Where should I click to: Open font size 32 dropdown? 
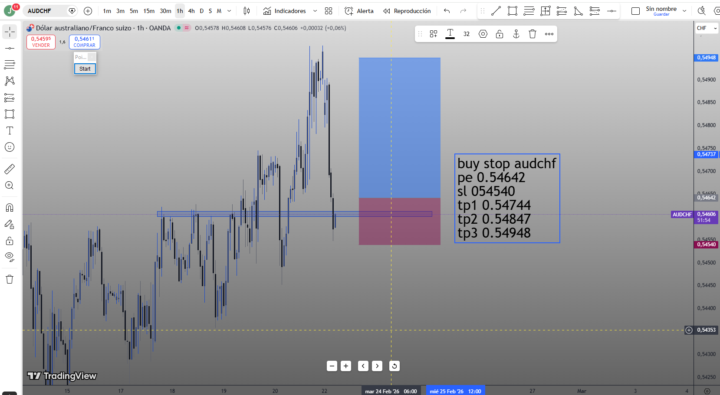coord(467,34)
